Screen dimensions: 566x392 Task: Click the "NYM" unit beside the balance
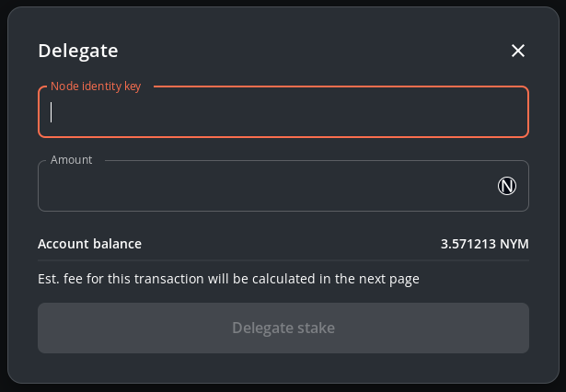515,244
